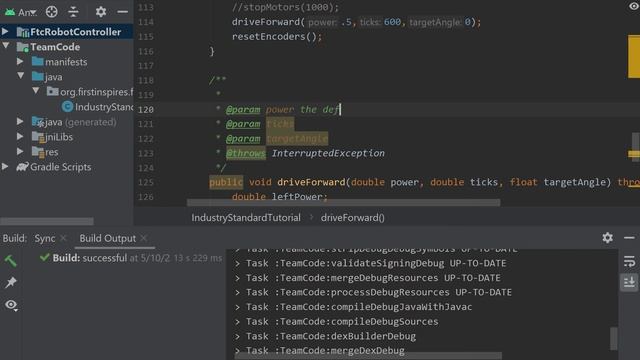Select FtcRobotController in project tree
Viewport: 640px width, 360px height.
pos(76,32)
